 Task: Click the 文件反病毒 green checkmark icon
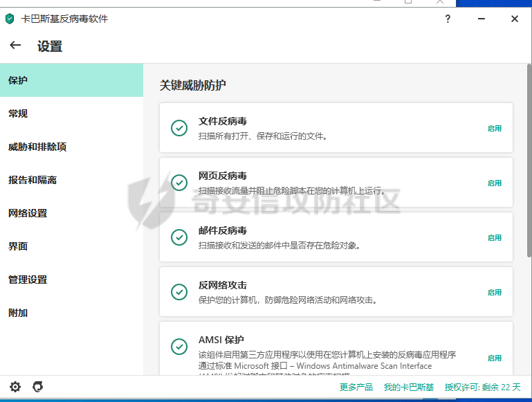point(179,128)
